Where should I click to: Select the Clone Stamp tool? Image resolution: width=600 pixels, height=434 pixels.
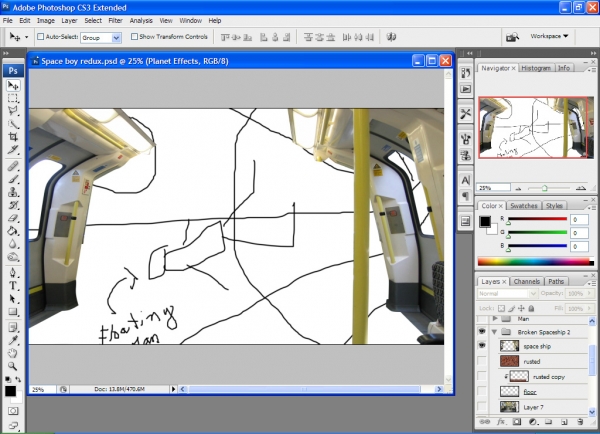(13, 192)
